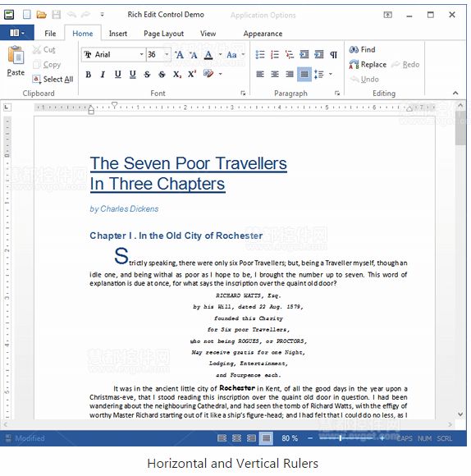Center the paragraph text
471x476 pixels.
coord(275,74)
